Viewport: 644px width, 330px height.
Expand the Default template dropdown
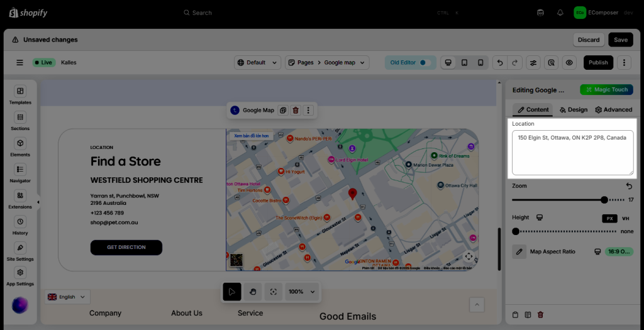pos(258,62)
